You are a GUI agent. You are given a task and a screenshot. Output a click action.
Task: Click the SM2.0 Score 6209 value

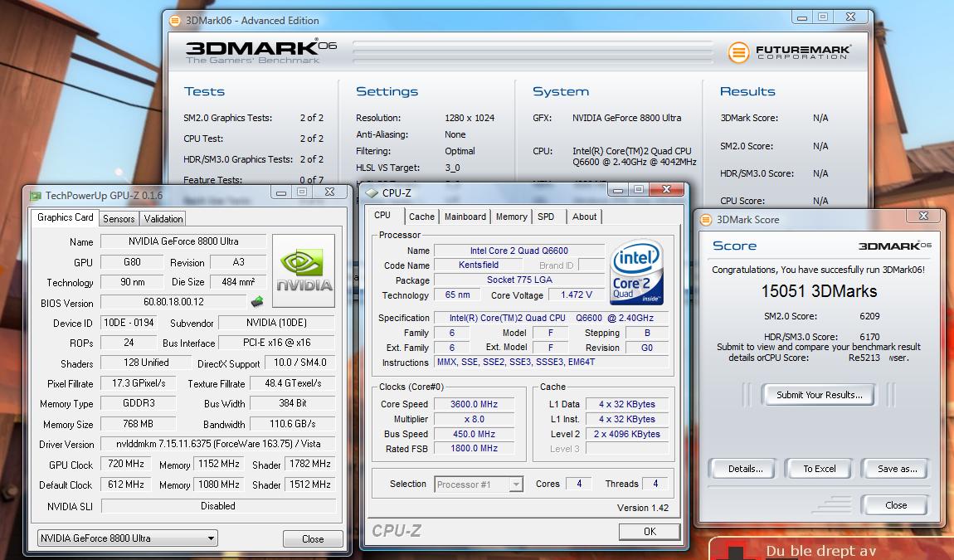[x=869, y=317]
